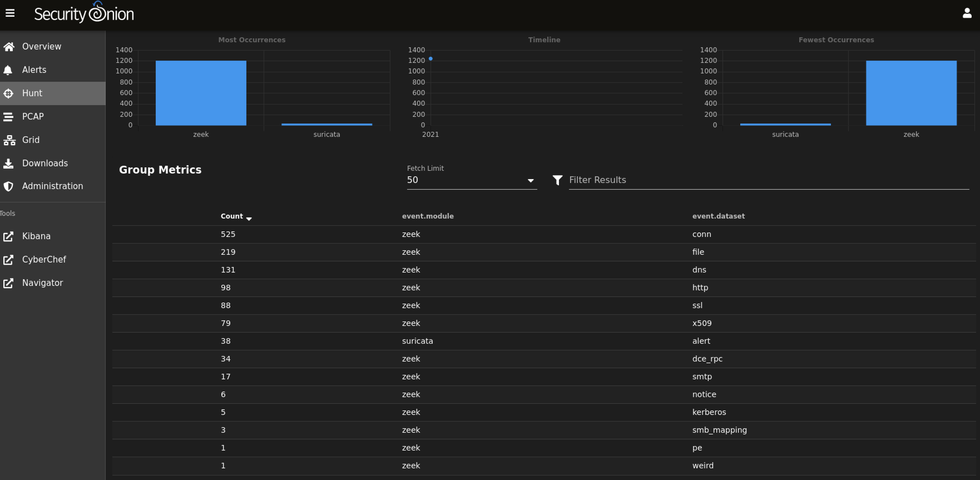Click the 2021 Timeline axis label

click(430, 134)
